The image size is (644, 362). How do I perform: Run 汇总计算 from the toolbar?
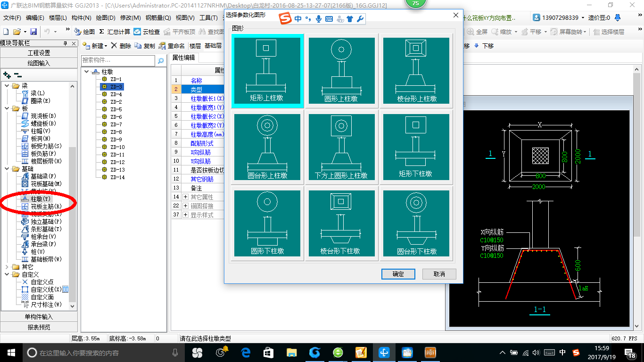point(115,32)
